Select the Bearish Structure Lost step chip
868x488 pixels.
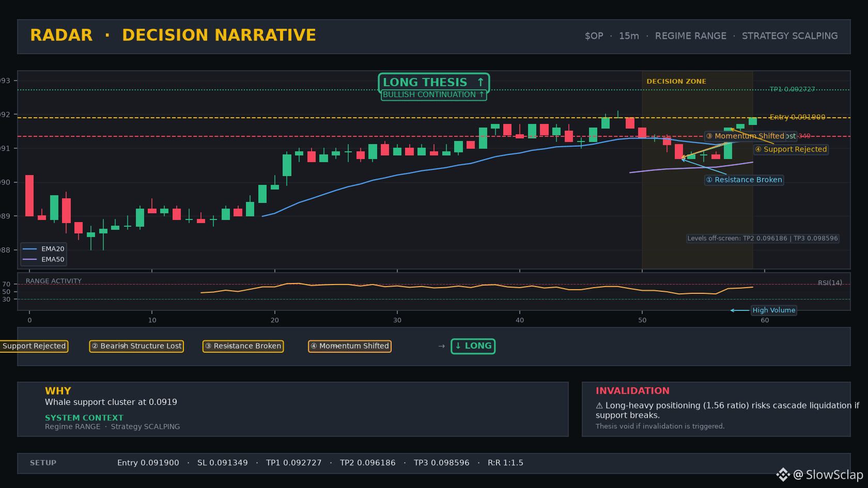click(x=136, y=346)
